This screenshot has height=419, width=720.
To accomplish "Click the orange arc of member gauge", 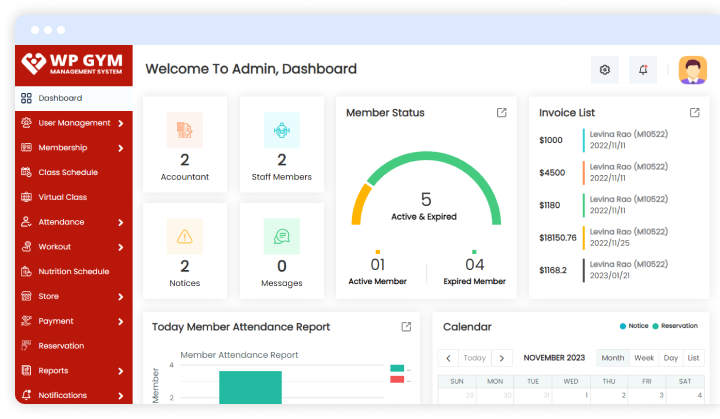I will [360, 202].
